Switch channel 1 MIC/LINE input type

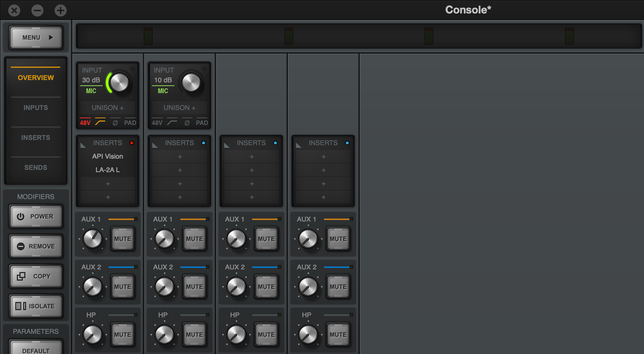[91, 91]
